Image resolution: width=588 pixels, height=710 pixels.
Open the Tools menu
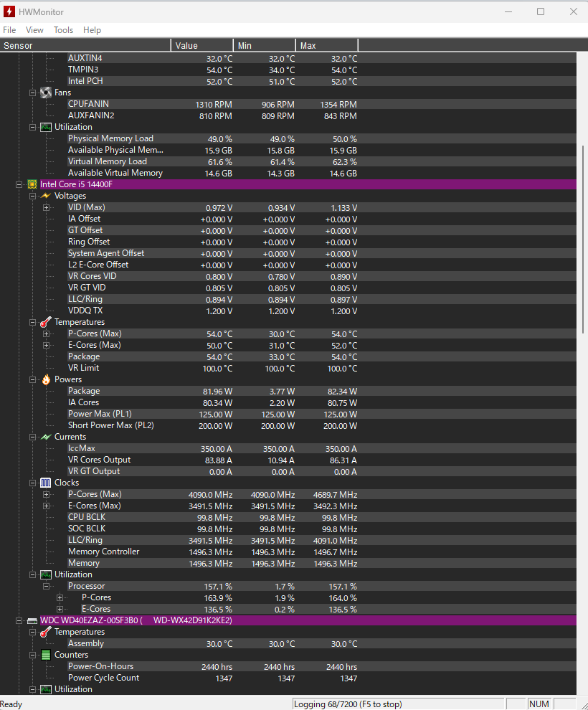63,30
